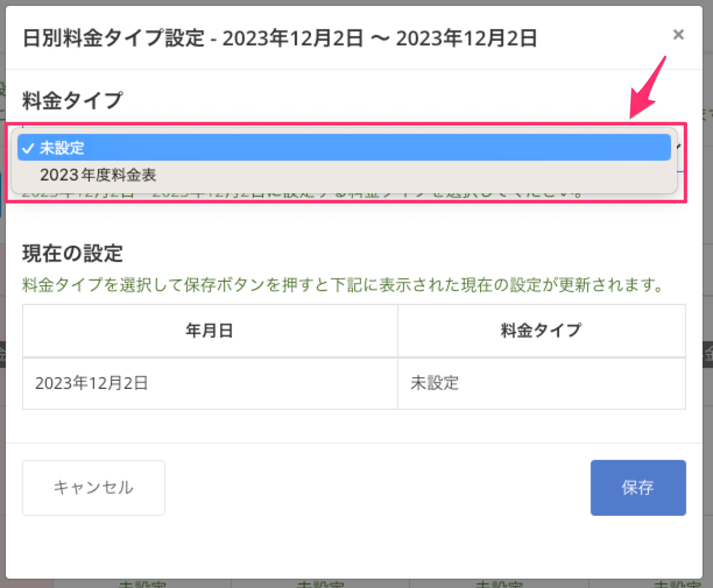The height and width of the screenshot is (588, 713).
Task: Click the empty footer area between buttons
Action: click(377, 487)
